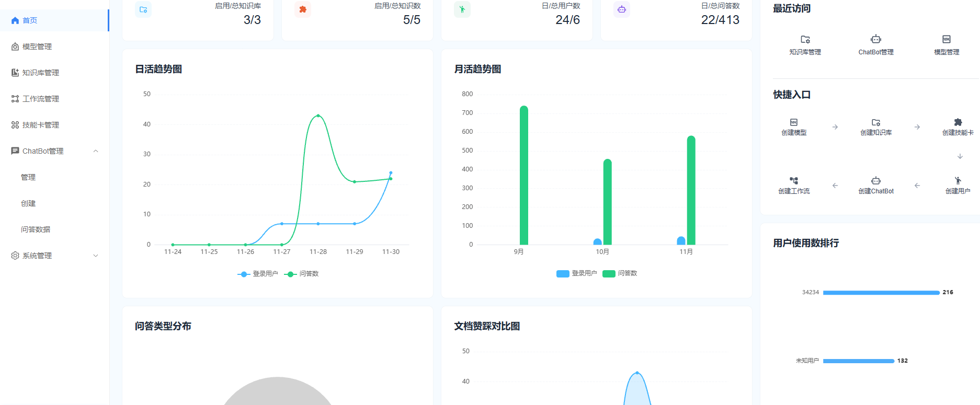Toggle 登录用户 series in daily trend legend
This screenshot has width=980, height=405.
pos(258,274)
